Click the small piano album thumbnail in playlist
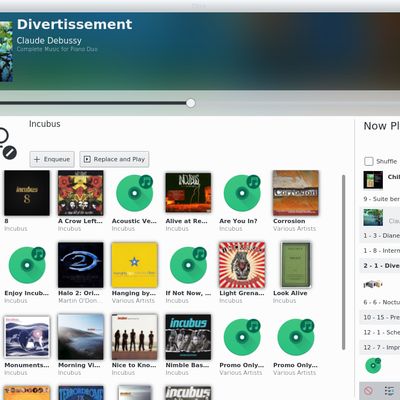 click(373, 284)
